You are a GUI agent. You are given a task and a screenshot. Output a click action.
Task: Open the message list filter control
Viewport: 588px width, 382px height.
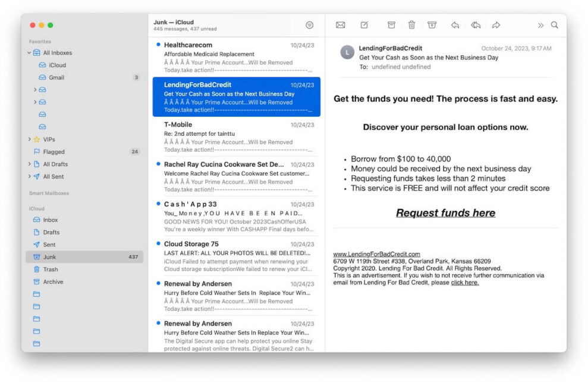pyautogui.click(x=309, y=25)
